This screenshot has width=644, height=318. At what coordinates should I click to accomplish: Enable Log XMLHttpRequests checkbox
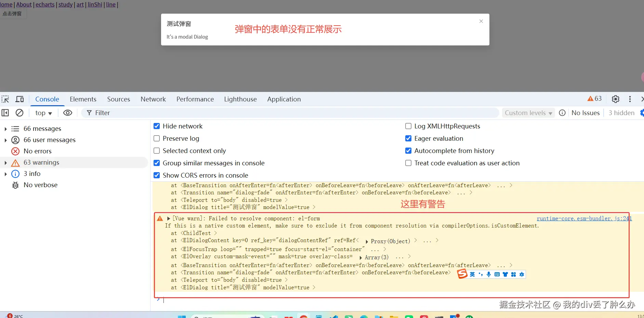[408, 126]
